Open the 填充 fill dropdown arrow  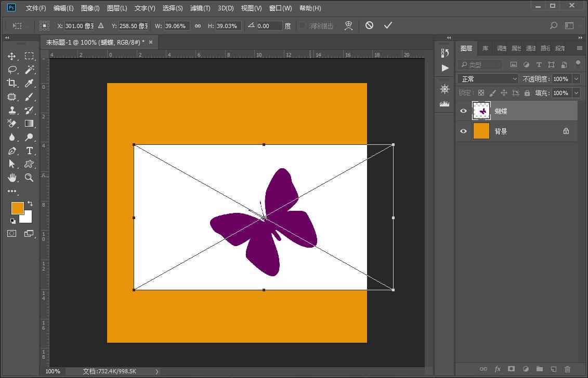pos(576,93)
